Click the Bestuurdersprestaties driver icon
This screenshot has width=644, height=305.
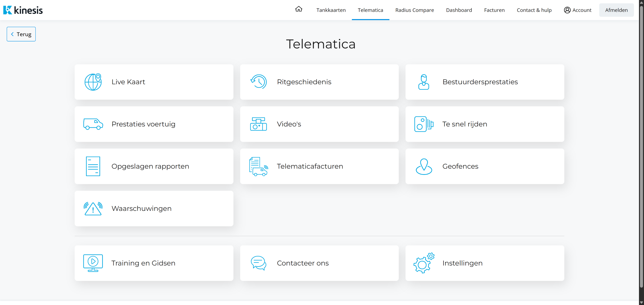[424, 82]
